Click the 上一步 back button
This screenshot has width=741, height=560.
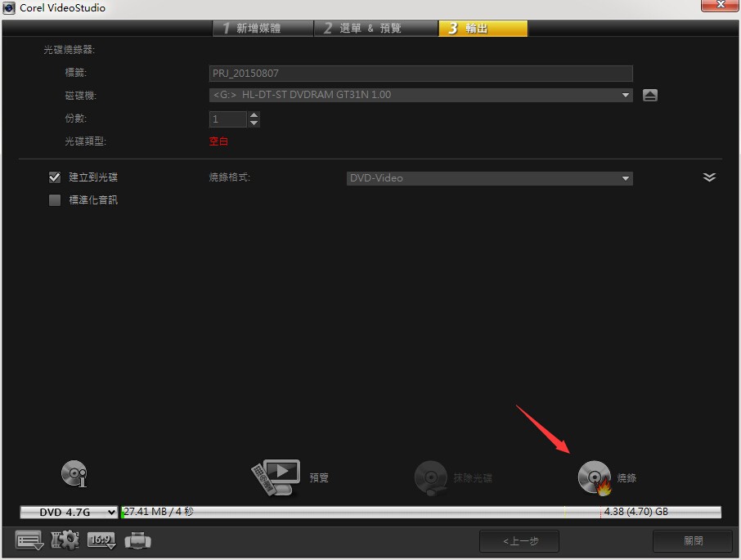(x=519, y=541)
